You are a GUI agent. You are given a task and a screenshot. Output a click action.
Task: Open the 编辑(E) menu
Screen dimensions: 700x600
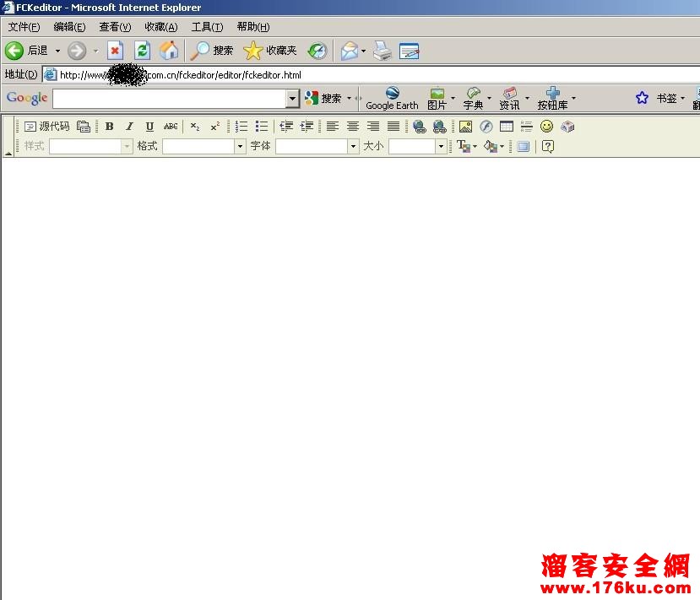(x=69, y=27)
